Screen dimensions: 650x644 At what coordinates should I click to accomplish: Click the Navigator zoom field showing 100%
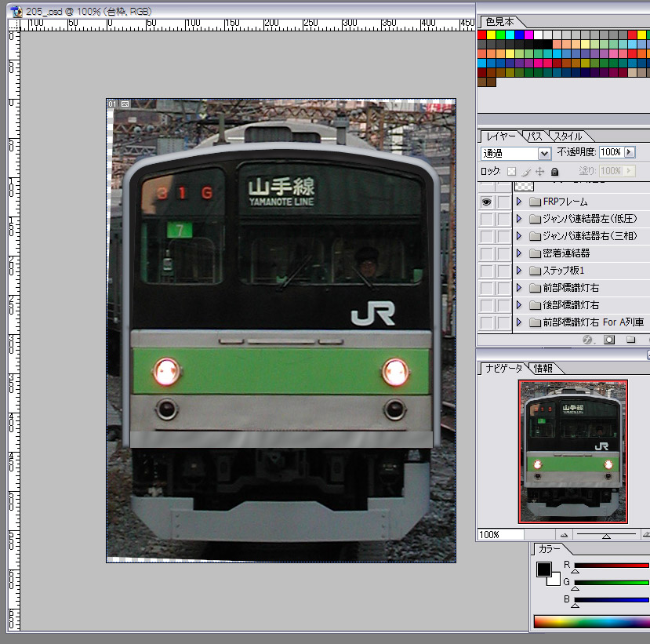501,534
